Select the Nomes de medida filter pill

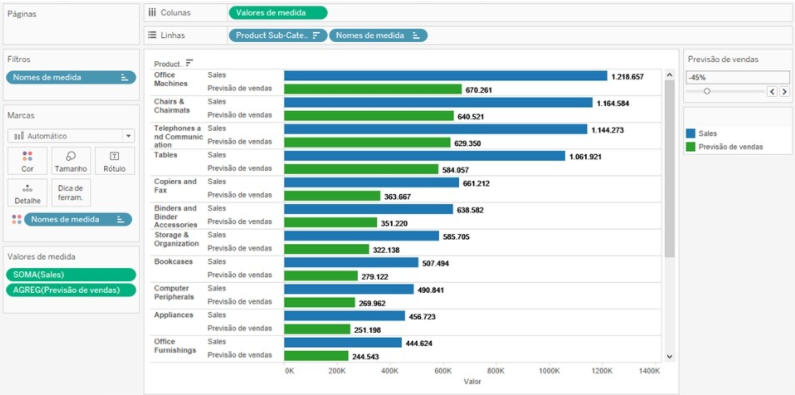71,77
